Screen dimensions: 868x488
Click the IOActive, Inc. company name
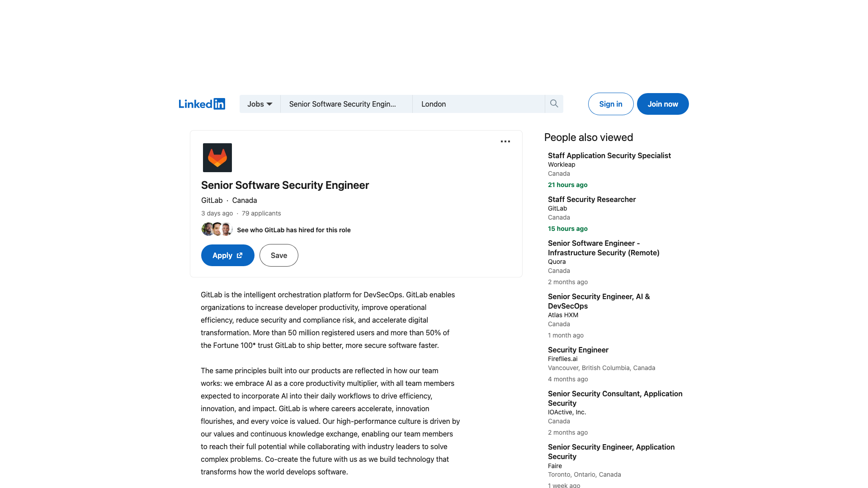(567, 412)
